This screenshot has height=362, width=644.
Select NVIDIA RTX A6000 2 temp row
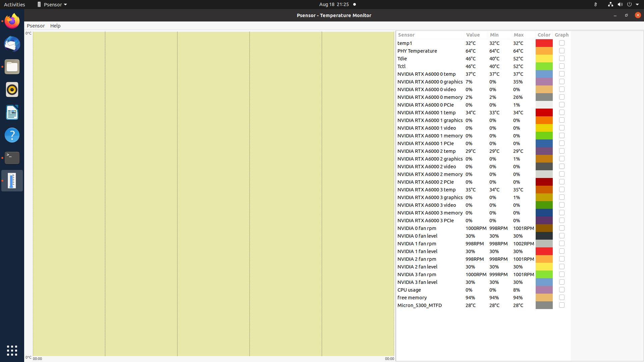point(483,151)
